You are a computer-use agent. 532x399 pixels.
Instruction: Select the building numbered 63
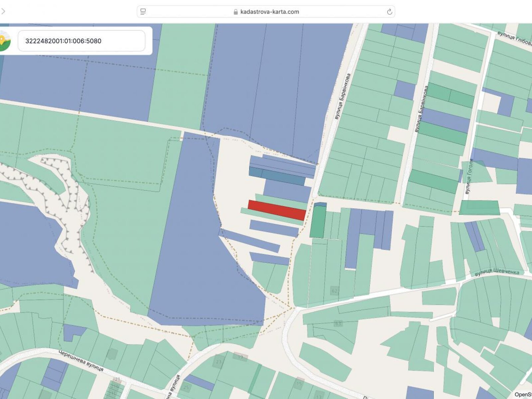click(338, 323)
